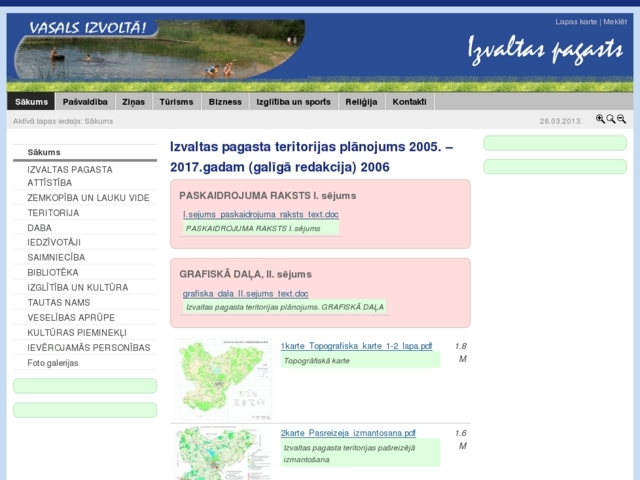
Task: Open BIBLIOTĒKA sidebar item
Action: (x=85, y=272)
